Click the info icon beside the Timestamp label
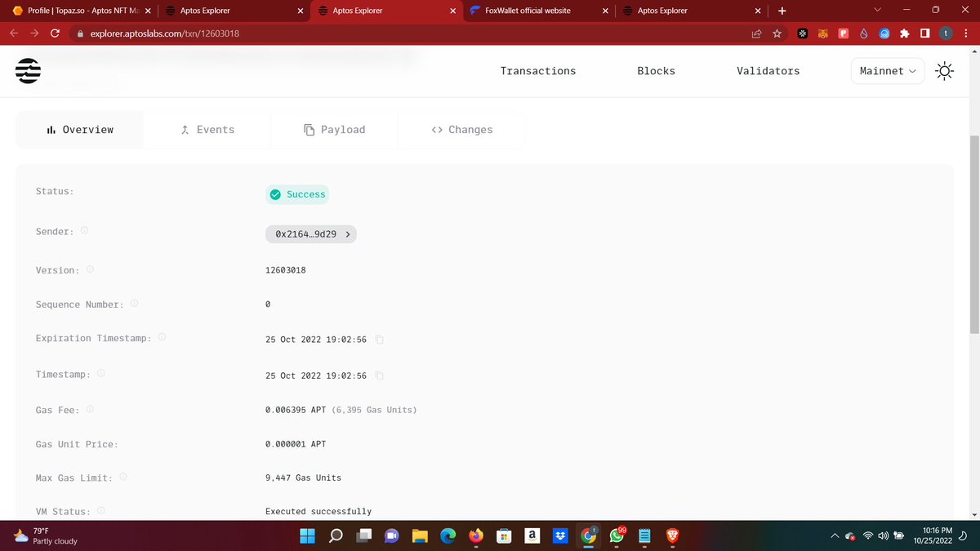The width and height of the screenshot is (980, 551). [x=101, y=374]
